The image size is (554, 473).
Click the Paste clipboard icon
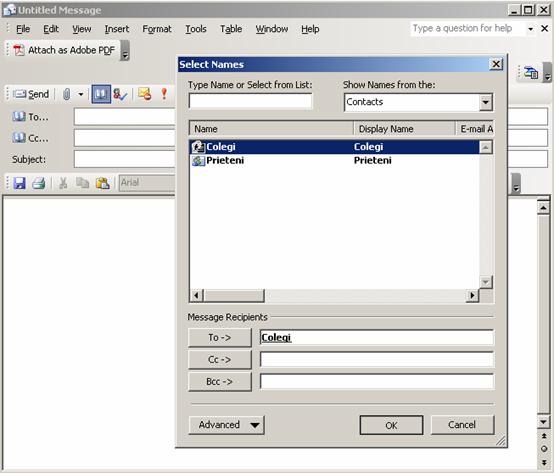(x=103, y=183)
